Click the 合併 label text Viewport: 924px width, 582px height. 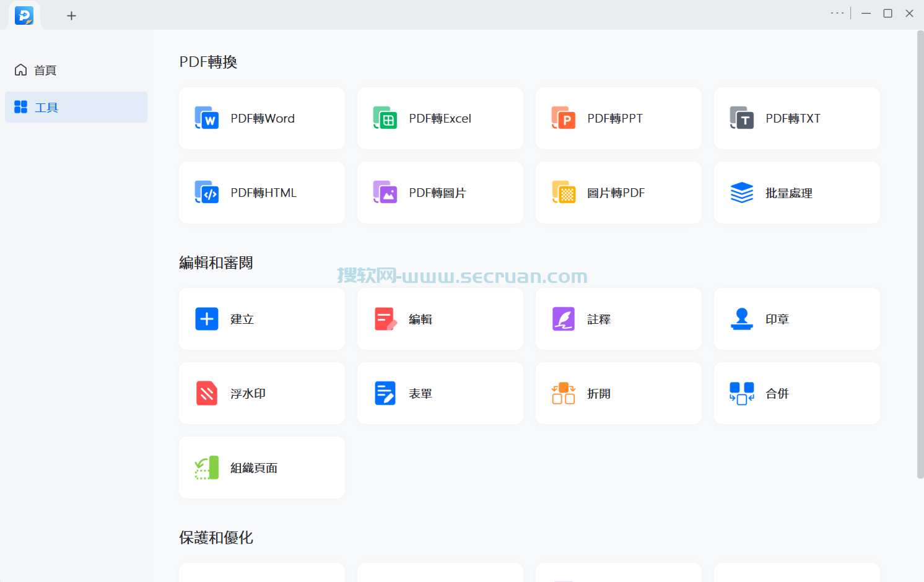tap(777, 394)
